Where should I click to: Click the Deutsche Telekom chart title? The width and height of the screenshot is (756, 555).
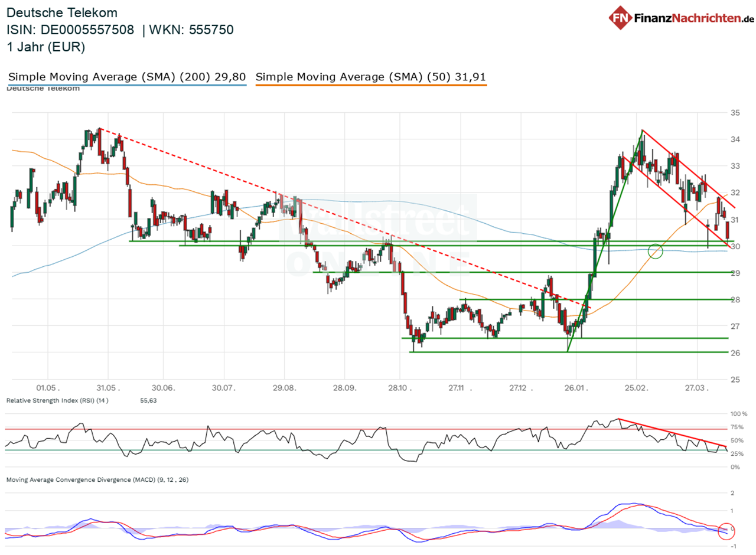click(x=62, y=12)
